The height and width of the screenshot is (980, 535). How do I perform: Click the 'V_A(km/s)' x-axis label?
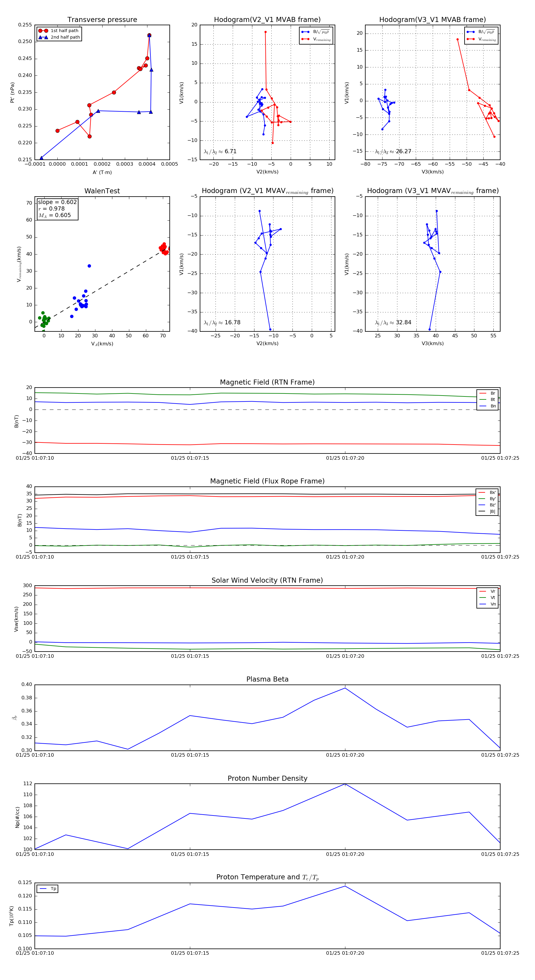click(102, 344)
